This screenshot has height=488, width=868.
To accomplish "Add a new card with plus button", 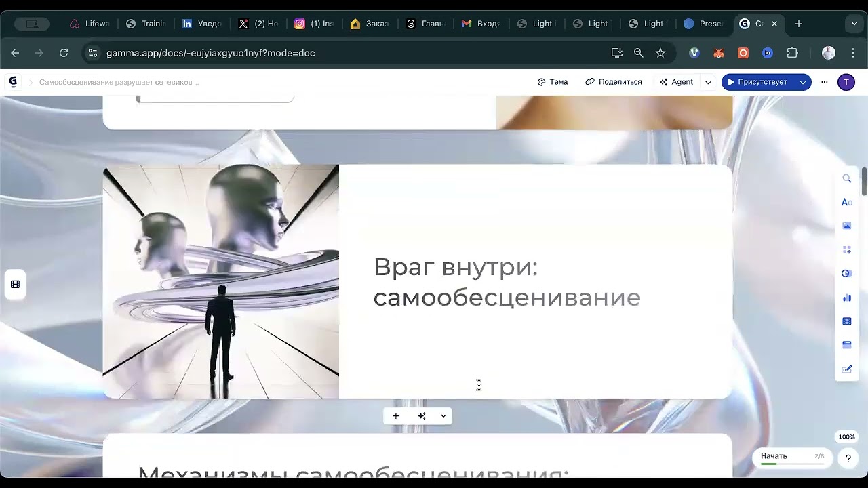I will click(396, 416).
